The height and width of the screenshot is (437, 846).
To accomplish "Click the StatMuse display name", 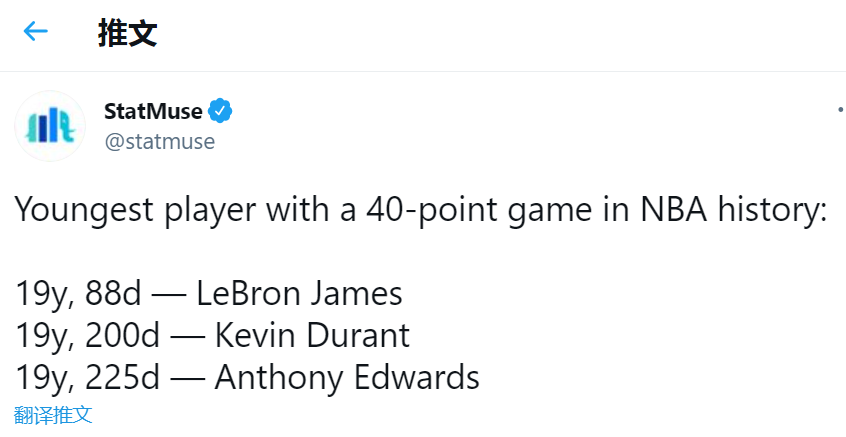I will [x=153, y=111].
